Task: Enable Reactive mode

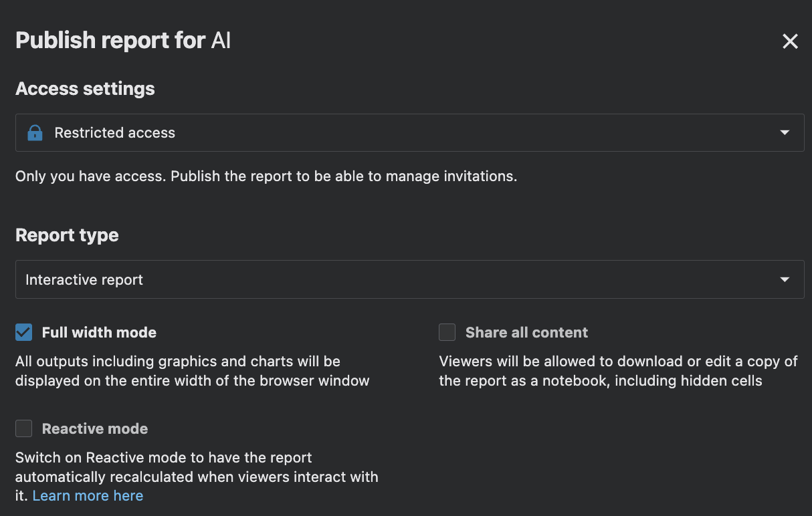Action: click(x=23, y=428)
